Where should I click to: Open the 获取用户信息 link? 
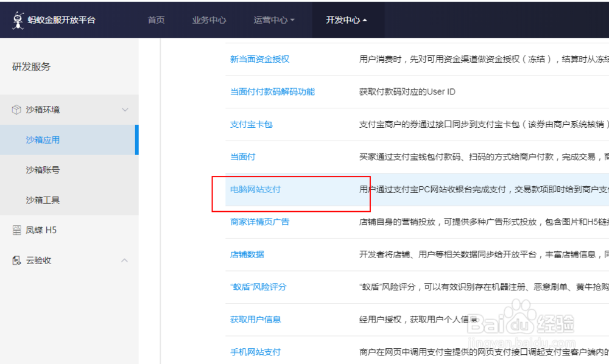[255, 320]
